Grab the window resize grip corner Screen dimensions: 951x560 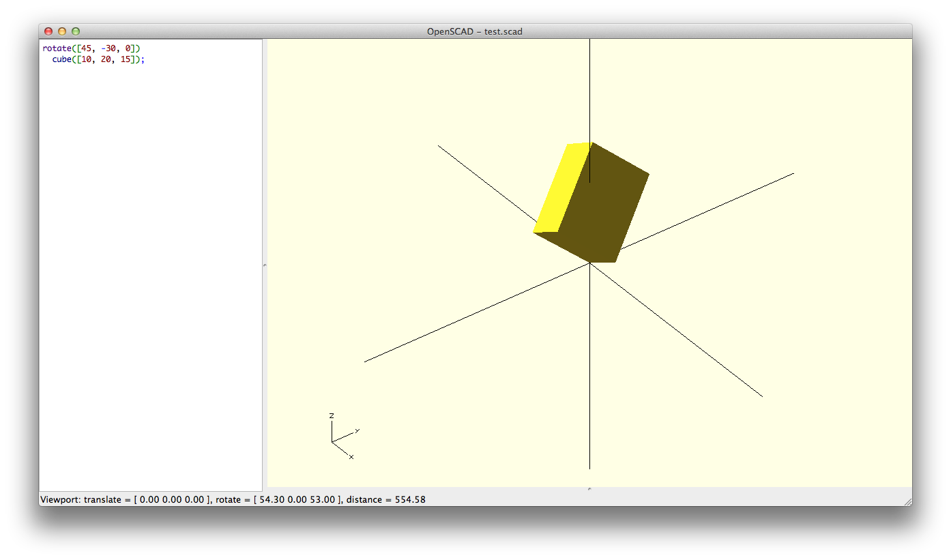[x=907, y=501]
